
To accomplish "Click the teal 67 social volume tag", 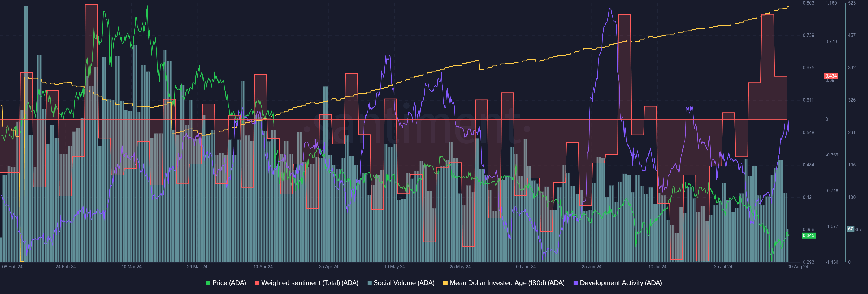I will pos(850,229).
